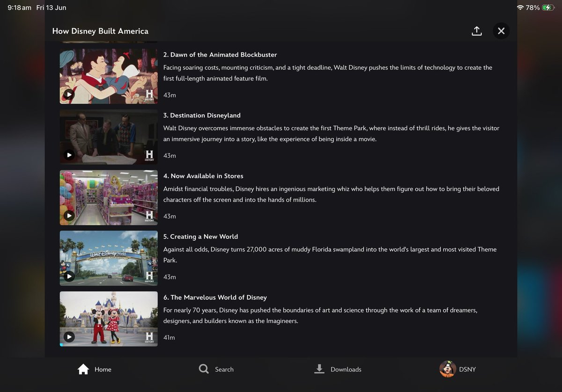Tap the History logo on episode 3 thumbnail
The width and height of the screenshot is (562, 392).
coord(149,155)
